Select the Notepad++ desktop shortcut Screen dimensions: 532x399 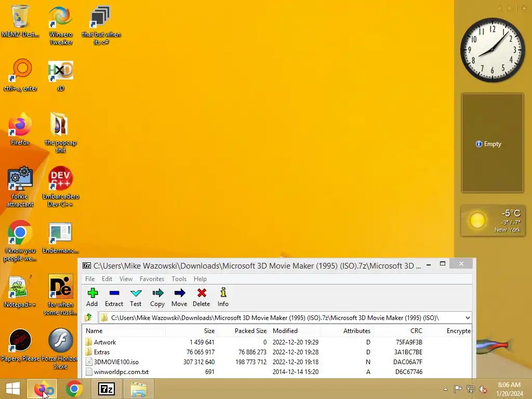20,291
